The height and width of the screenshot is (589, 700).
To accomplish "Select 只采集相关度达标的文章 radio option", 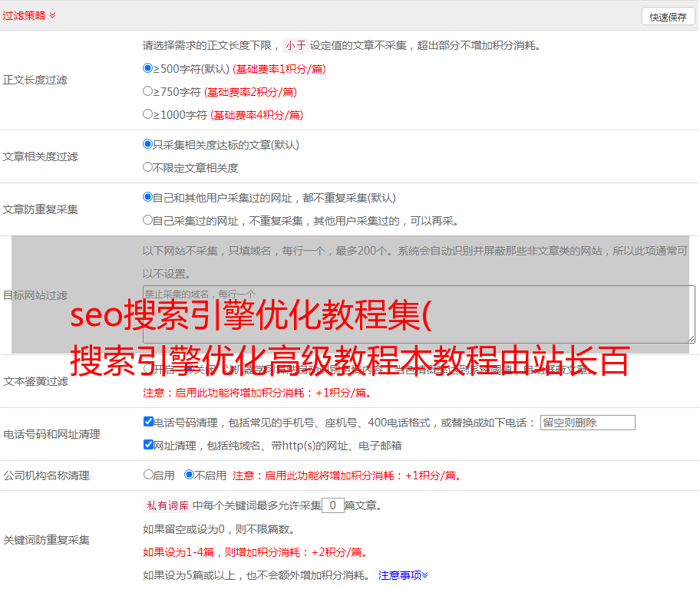I will (148, 144).
